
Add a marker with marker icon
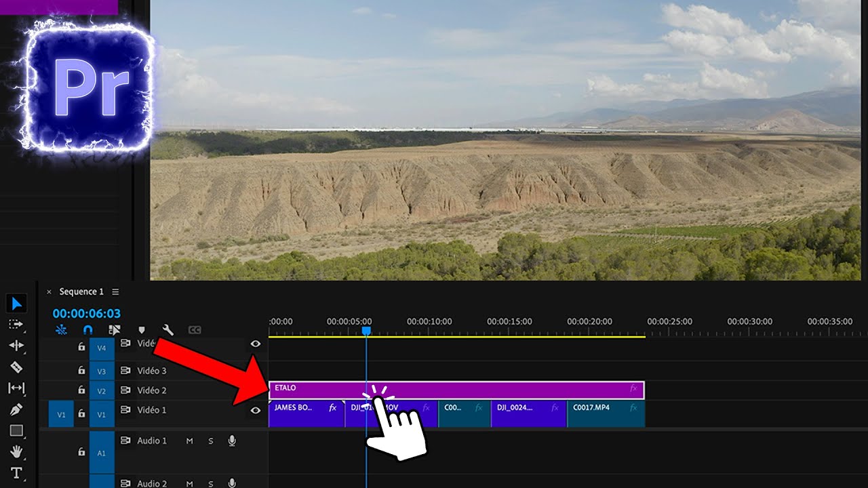point(142,330)
